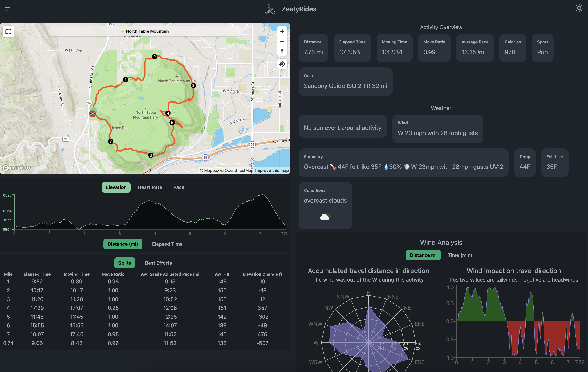The width and height of the screenshot is (588, 372).
Task: Click route marker 4 on the map
Action: [168, 113]
